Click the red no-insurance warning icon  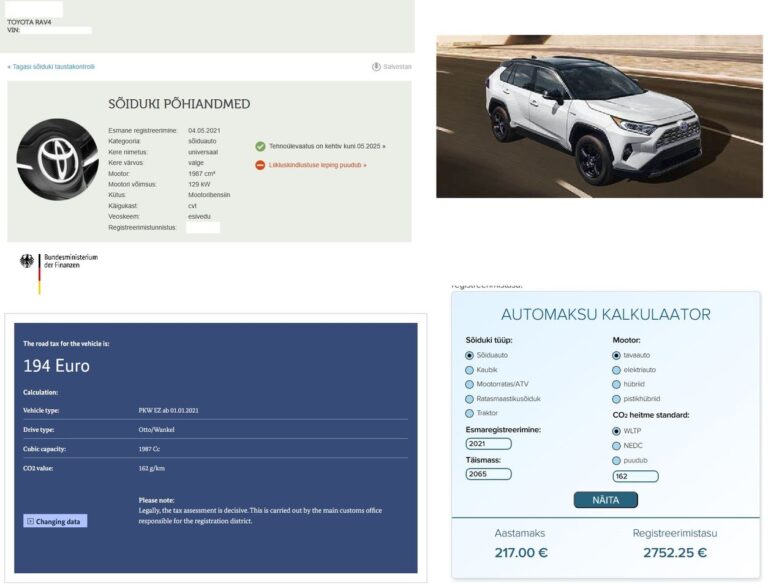point(260,165)
